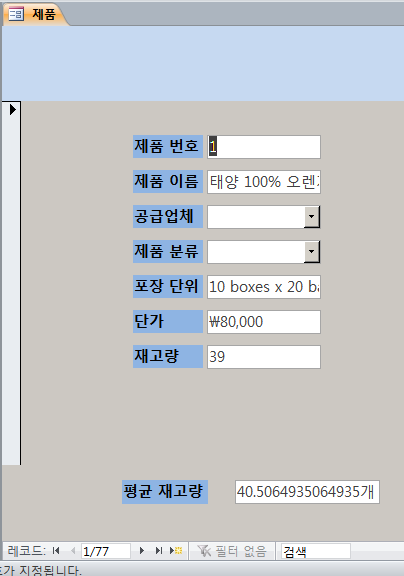This screenshot has height=576, width=404.
Task: Select the 제품 form tab
Action: point(35,15)
